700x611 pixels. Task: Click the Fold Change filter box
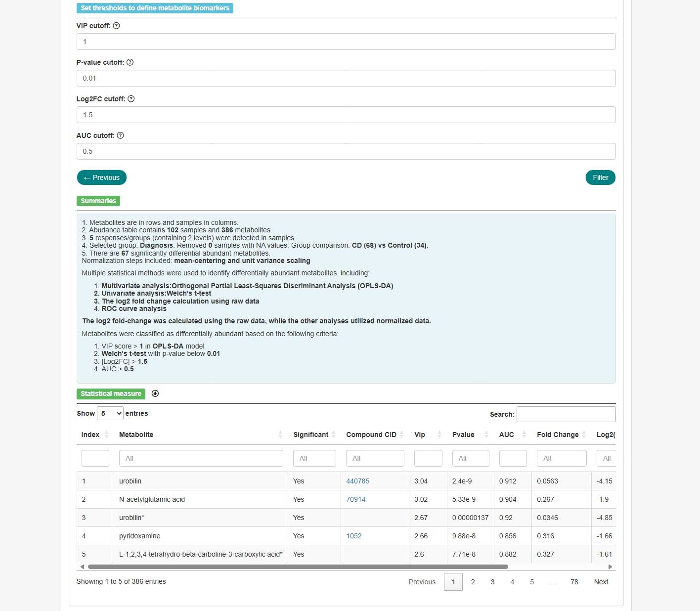[x=562, y=458]
